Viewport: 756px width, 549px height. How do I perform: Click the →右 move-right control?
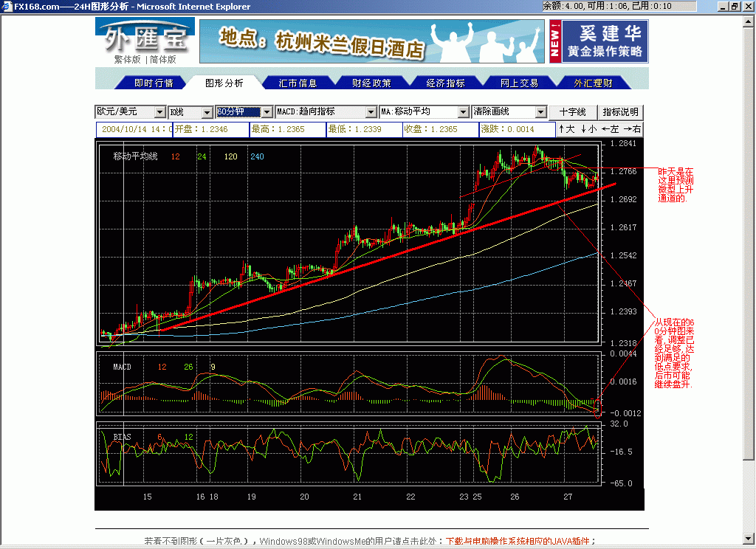[632, 128]
